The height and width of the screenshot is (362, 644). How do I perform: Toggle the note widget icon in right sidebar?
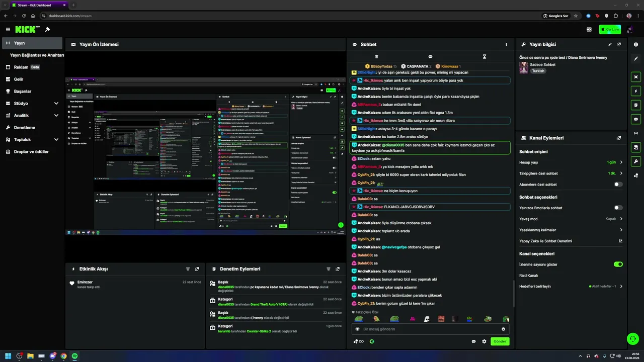(x=636, y=105)
